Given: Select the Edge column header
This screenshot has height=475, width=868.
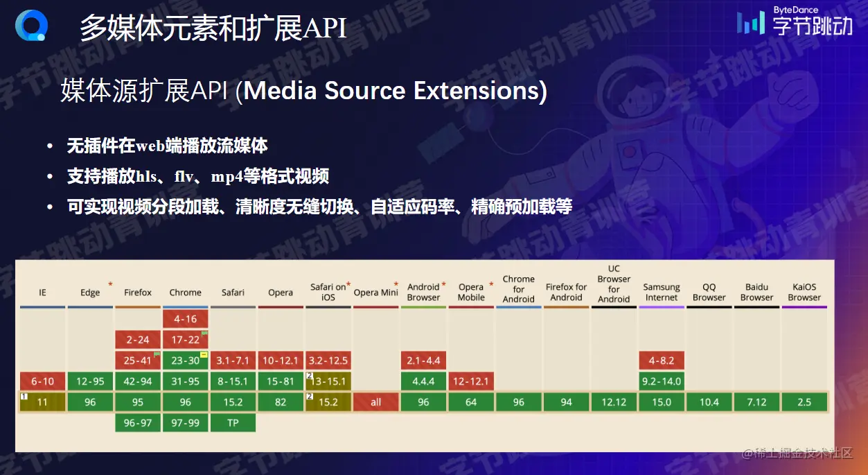Looking at the screenshot, I should (90, 293).
